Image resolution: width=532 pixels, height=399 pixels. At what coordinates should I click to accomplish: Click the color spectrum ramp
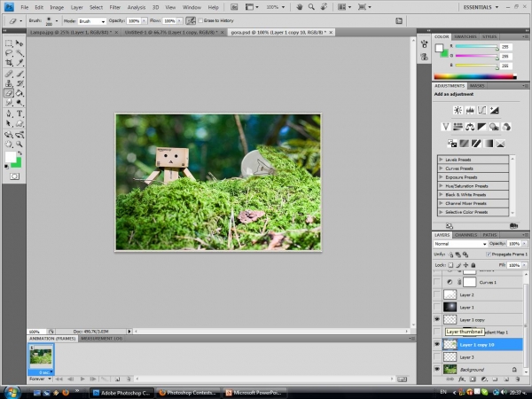coord(475,76)
